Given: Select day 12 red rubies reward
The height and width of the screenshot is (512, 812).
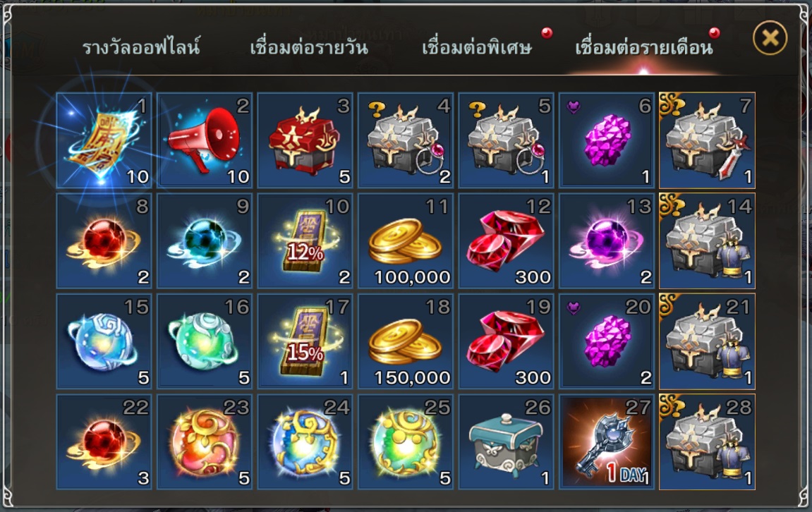Looking at the screenshot, I should [x=506, y=240].
